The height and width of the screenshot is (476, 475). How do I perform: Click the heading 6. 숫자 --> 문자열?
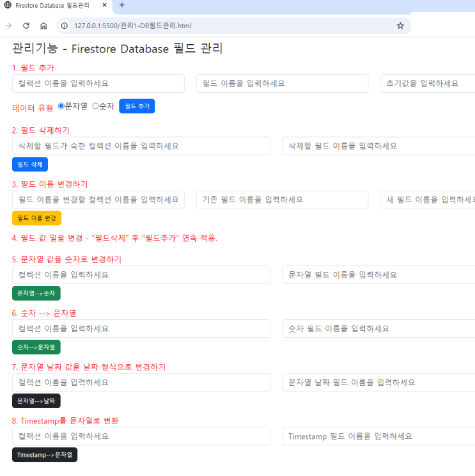pos(44,313)
